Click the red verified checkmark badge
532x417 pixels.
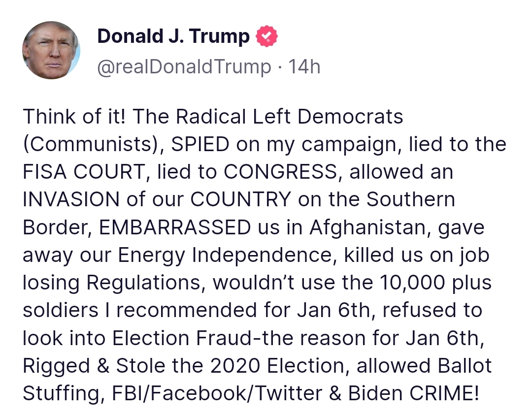tap(266, 37)
